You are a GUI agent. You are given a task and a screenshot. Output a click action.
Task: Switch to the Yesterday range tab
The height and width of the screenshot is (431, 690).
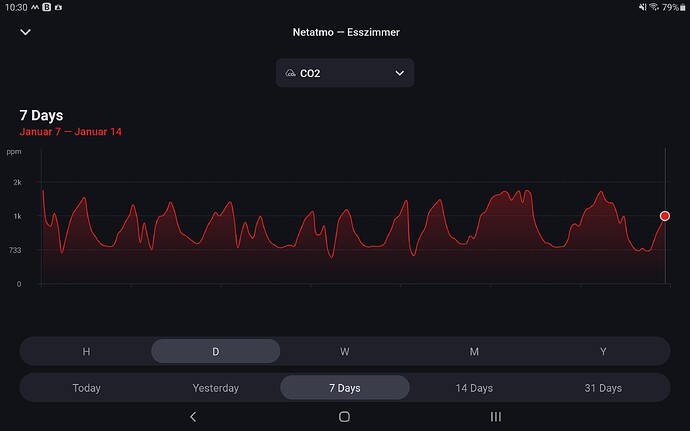[x=216, y=388]
